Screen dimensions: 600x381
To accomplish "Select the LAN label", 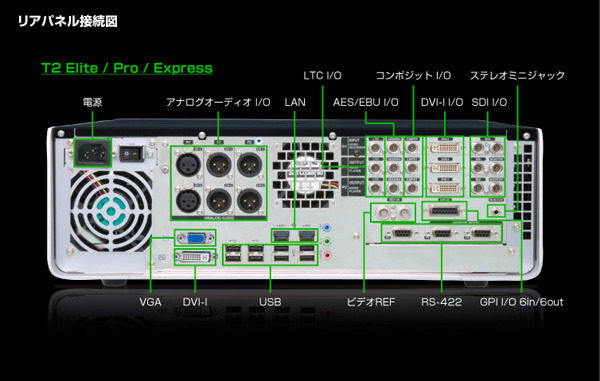I will click(295, 102).
